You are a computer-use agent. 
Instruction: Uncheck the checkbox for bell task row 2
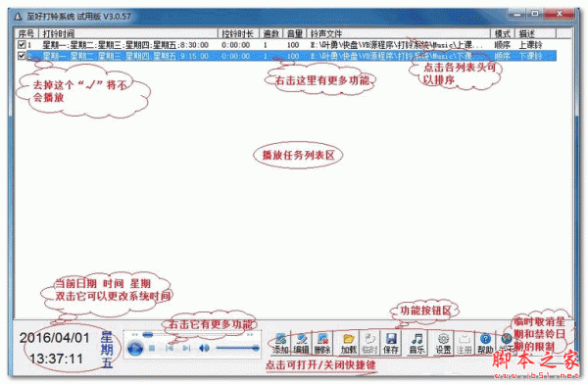tap(22, 56)
